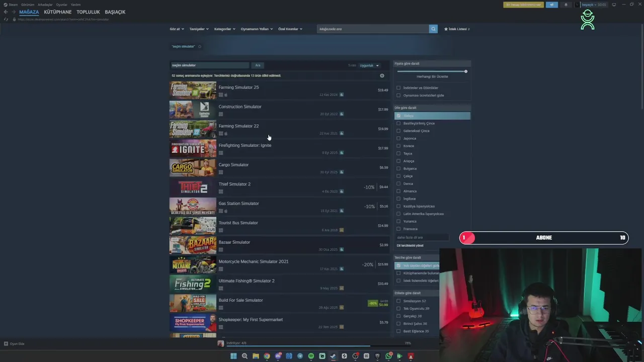Open WhatsApp from the taskbar
Image resolution: width=644 pixels, height=362 pixels.
[x=388, y=356]
